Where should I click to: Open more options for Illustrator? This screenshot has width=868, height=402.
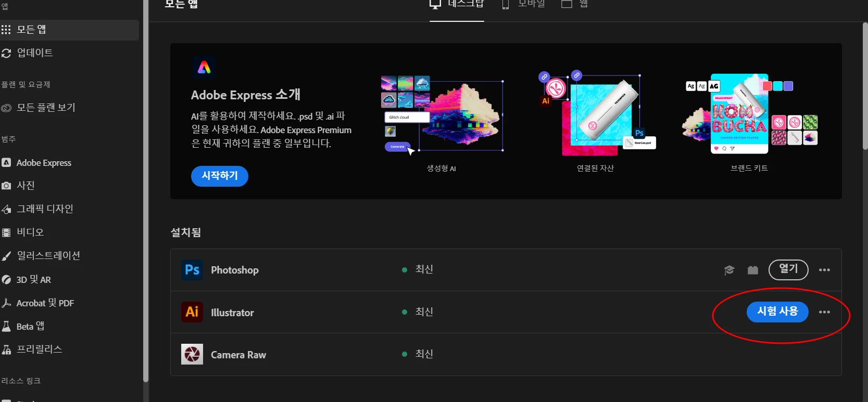824,312
